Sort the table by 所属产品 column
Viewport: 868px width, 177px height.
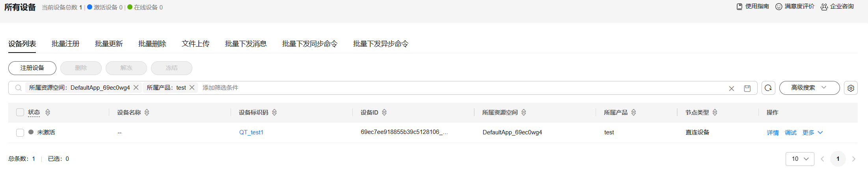tap(633, 113)
